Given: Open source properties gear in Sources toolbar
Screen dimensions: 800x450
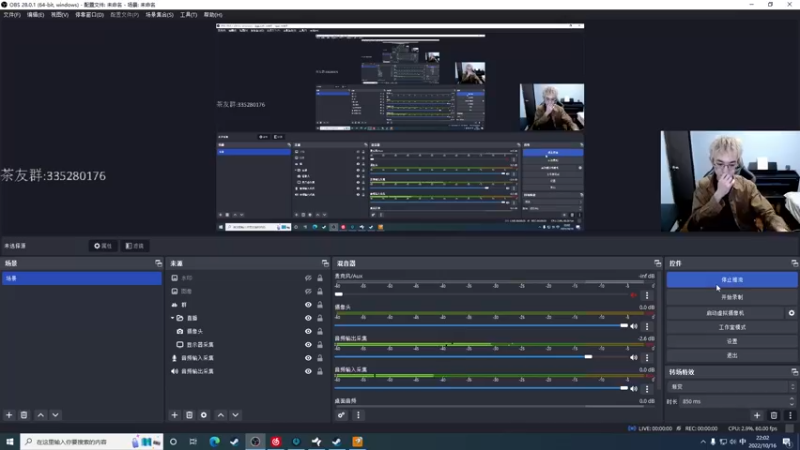Looking at the screenshot, I should 204,415.
